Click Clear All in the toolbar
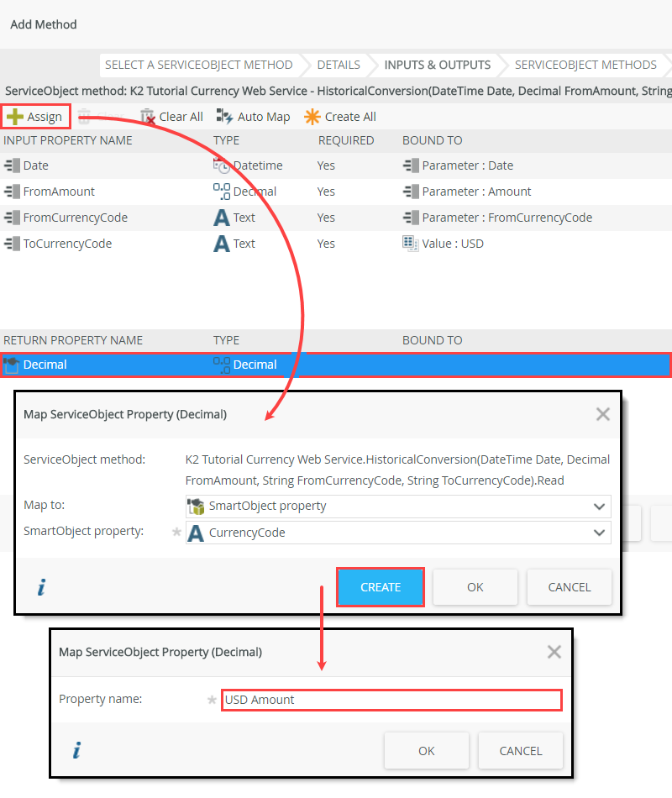This screenshot has width=672, height=798. coord(171,117)
